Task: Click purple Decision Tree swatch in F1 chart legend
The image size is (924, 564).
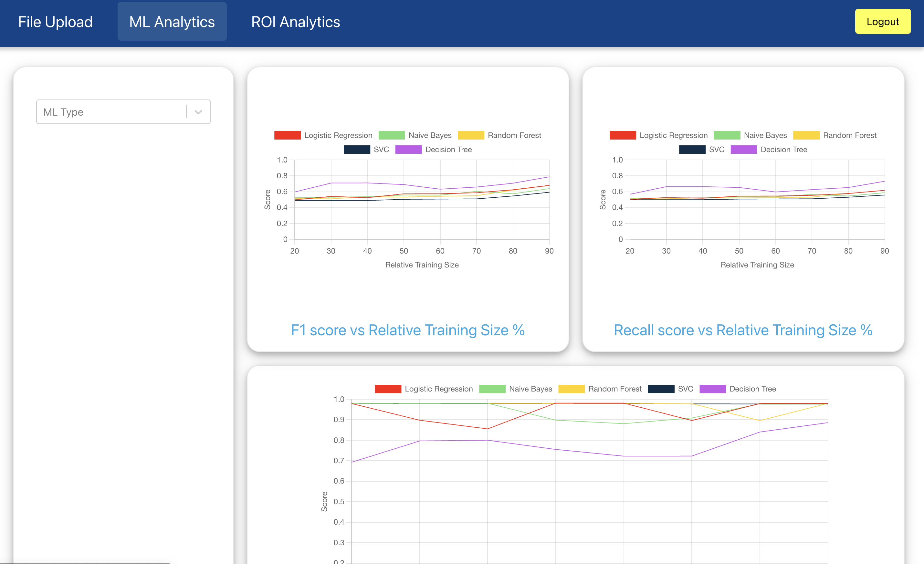Action: (409, 150)
